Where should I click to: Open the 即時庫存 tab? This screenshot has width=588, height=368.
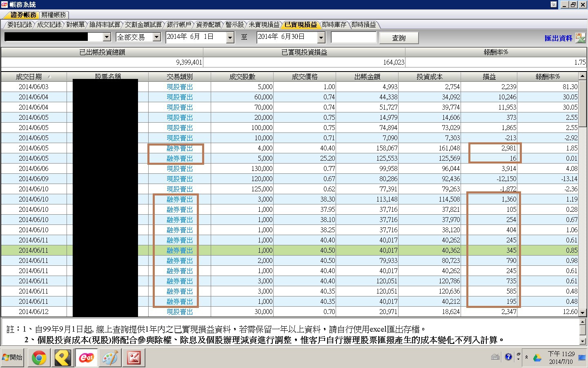click(x=334, y=25)
